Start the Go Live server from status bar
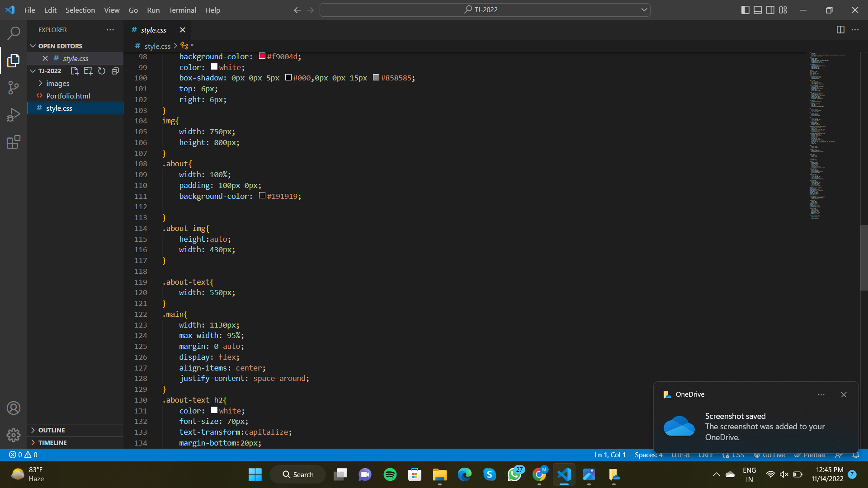 coord(769,455)
